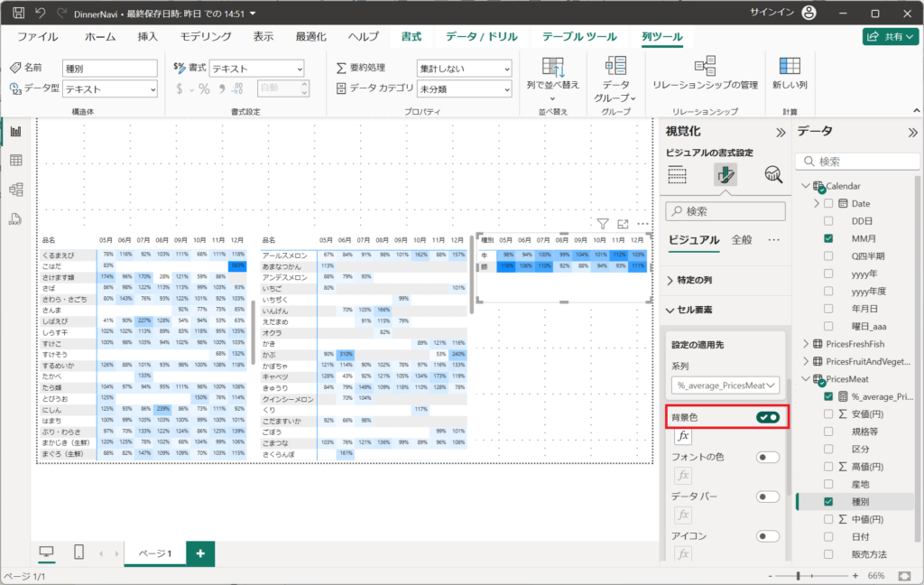Image resolution: width=924 pixels, height=585 pixels.
Task: Click the Manage relationships icon
Action: [x=705, y=67]
